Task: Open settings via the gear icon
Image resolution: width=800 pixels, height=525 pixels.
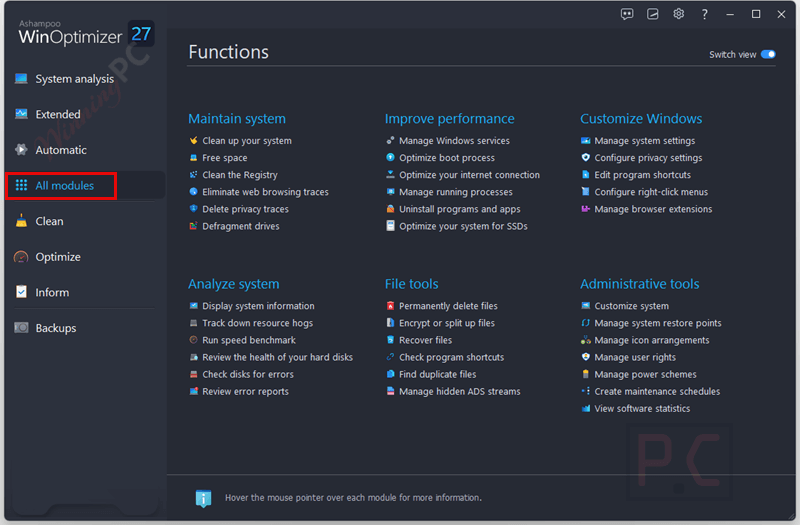Action: [679, 14]
